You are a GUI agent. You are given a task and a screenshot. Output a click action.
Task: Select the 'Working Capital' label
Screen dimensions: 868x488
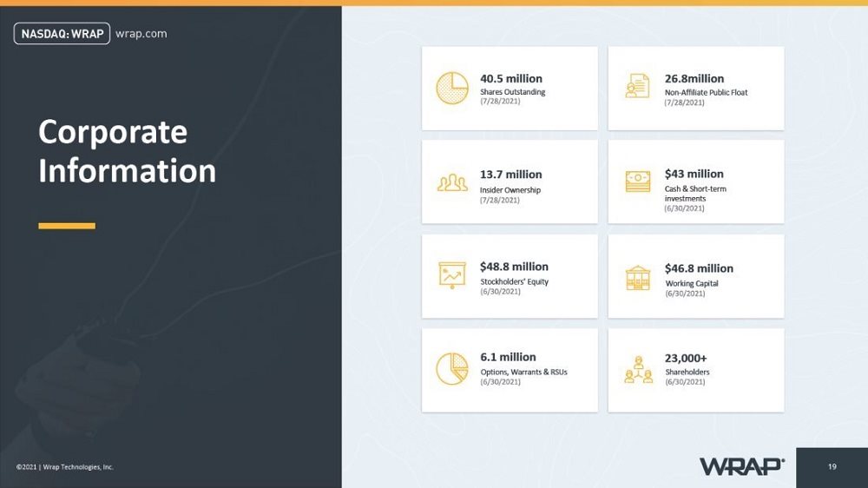[692, 284]
